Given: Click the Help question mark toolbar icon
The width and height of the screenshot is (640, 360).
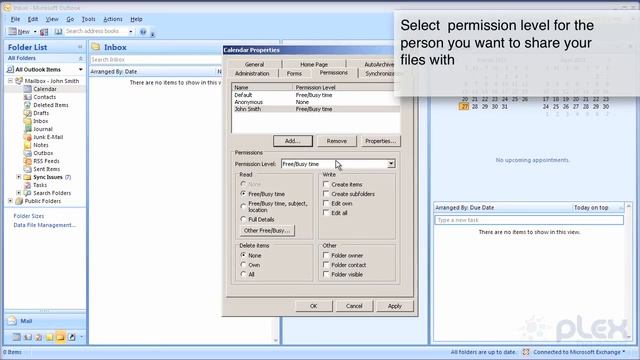Looking at the screenshot, I should point(143,31).
